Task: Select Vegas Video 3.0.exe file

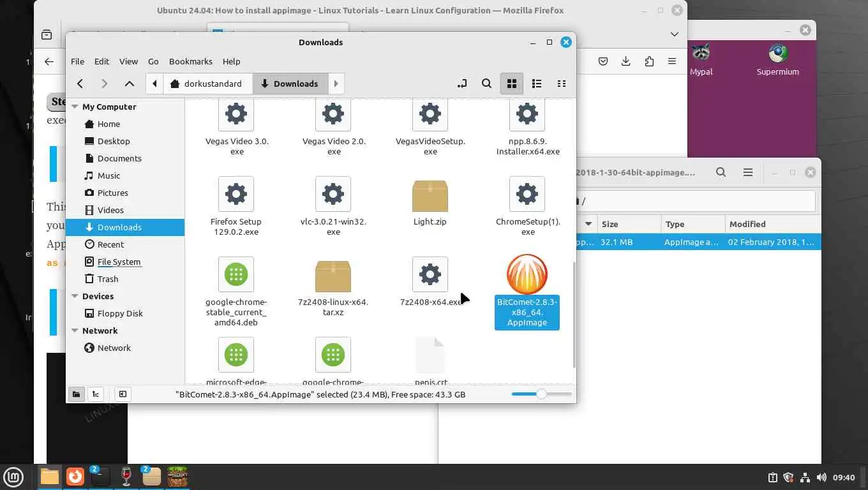Action: tap(236, 126)
